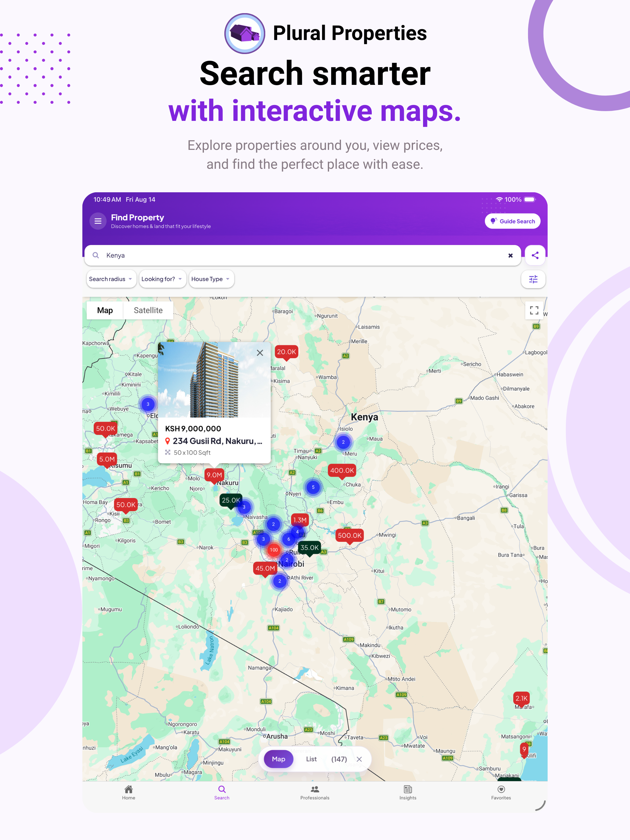Image resolution: width=630 pixels, height=840 pixels.
Task: Select the 45.0M price marker
Action: click(x=265, y=569)
